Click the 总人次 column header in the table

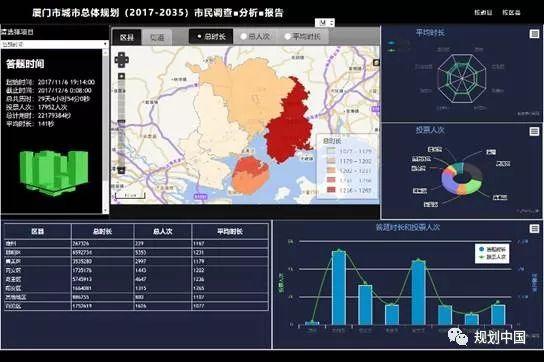[x=162, y=231]
